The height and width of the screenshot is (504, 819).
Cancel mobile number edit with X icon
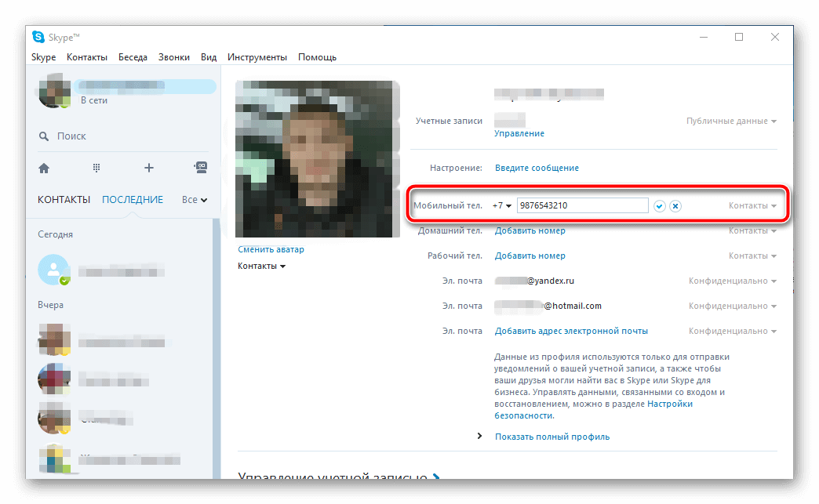[675, 206]
